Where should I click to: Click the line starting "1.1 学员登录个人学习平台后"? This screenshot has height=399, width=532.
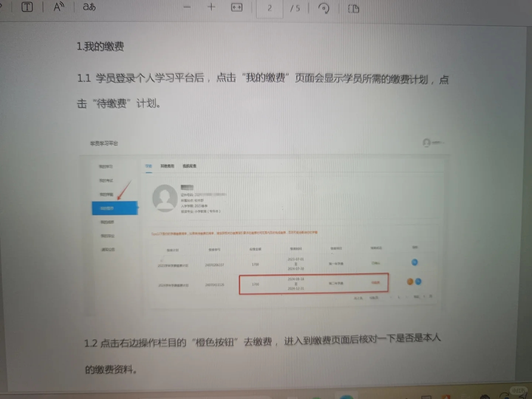[x=263, y=78]
